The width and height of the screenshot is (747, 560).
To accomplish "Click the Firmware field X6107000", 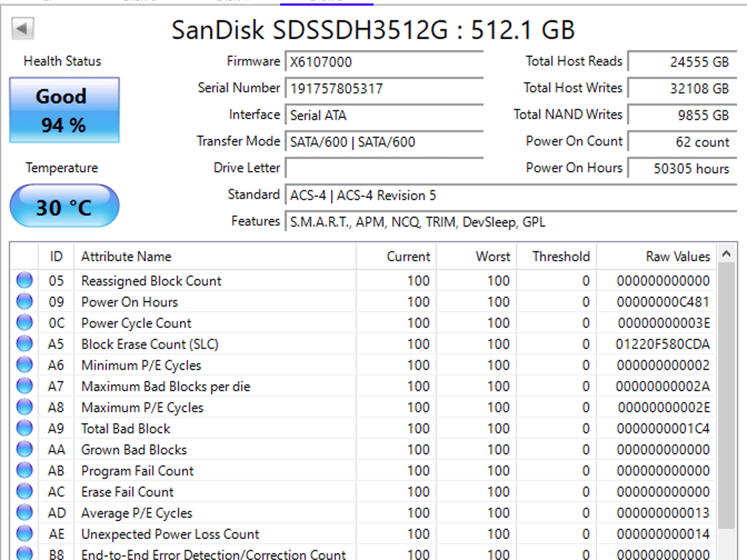I will click(384, 62).
